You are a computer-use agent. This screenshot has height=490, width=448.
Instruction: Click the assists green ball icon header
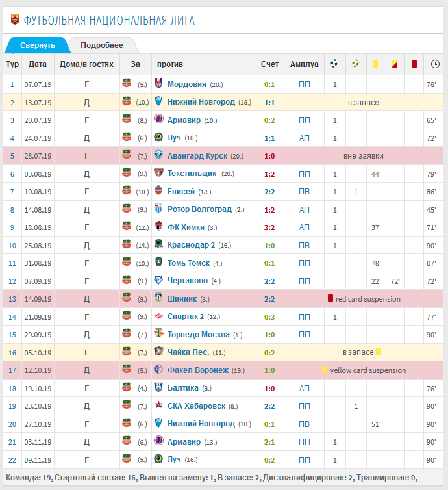[355, 64]
